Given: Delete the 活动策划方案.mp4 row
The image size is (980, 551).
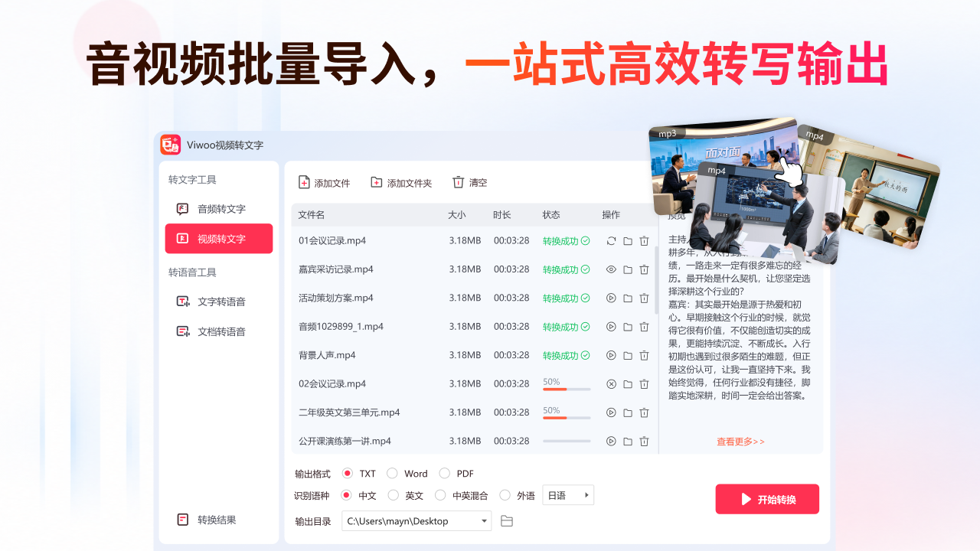Looking at the screenshot, I should 644,298.
